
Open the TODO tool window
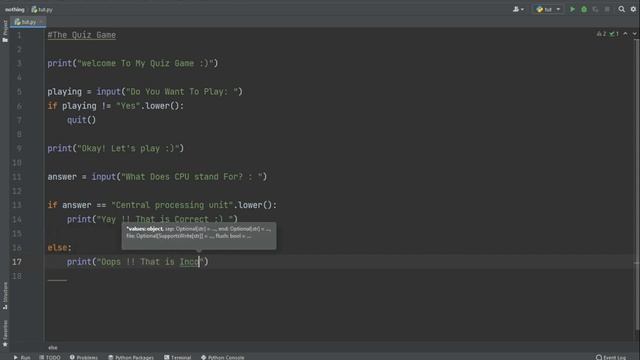tap(50, 357)
